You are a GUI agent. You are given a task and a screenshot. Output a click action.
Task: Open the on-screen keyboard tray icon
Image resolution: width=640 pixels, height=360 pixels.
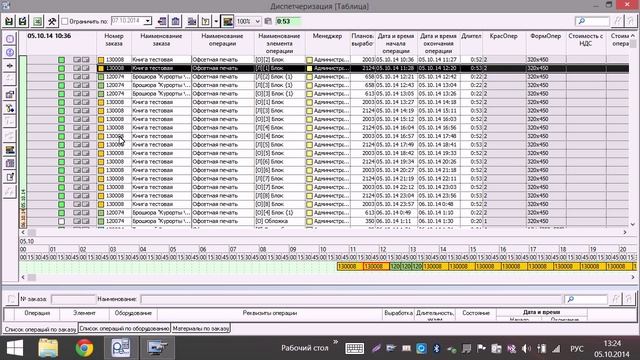[354, 349]
